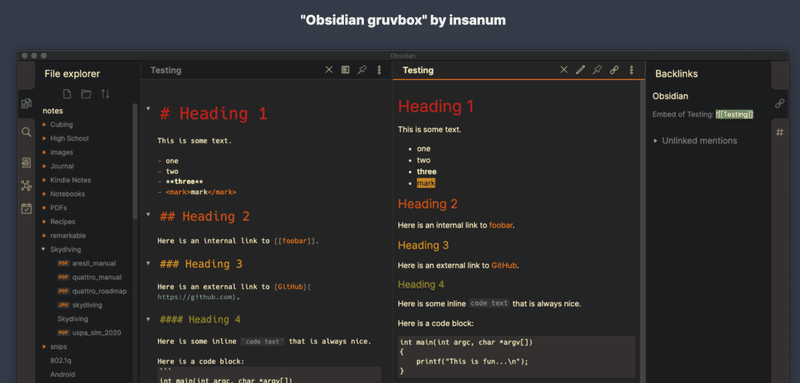
Task: Fold Heading 2 in editor
Action: click(x=148, y=215)
